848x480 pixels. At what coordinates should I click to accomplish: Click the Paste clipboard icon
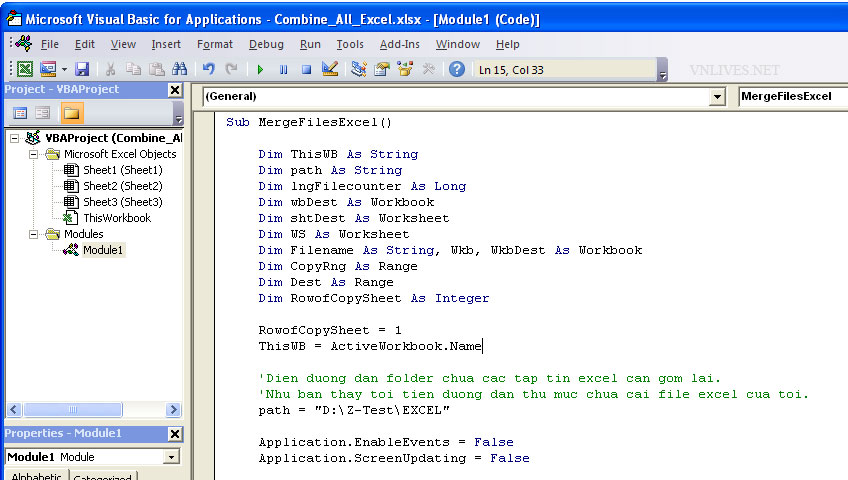point(156,69)
